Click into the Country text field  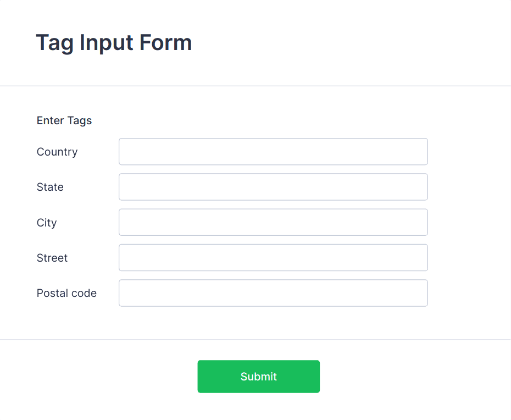tap(273, 152)
